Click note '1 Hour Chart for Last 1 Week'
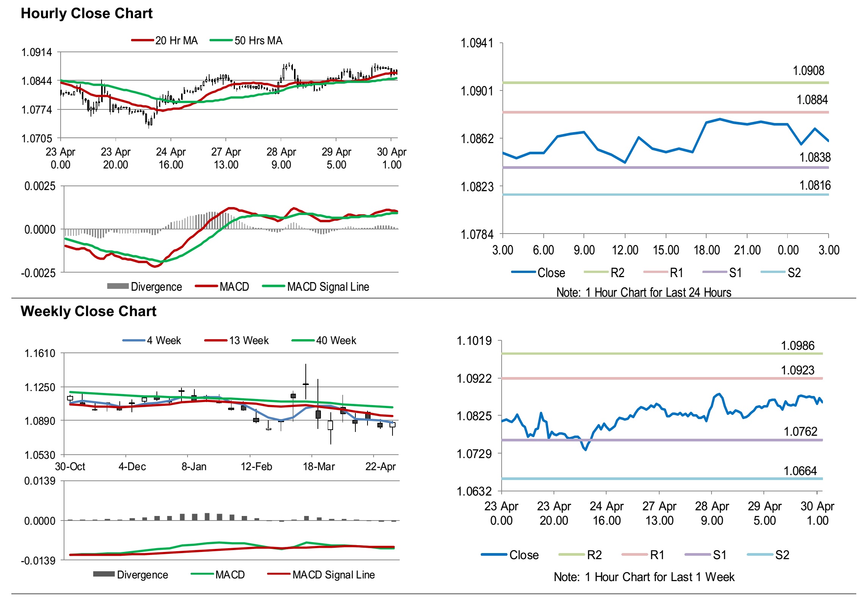Screen dimensions: 868x597 pyautogui.click(x=644, y=577)
